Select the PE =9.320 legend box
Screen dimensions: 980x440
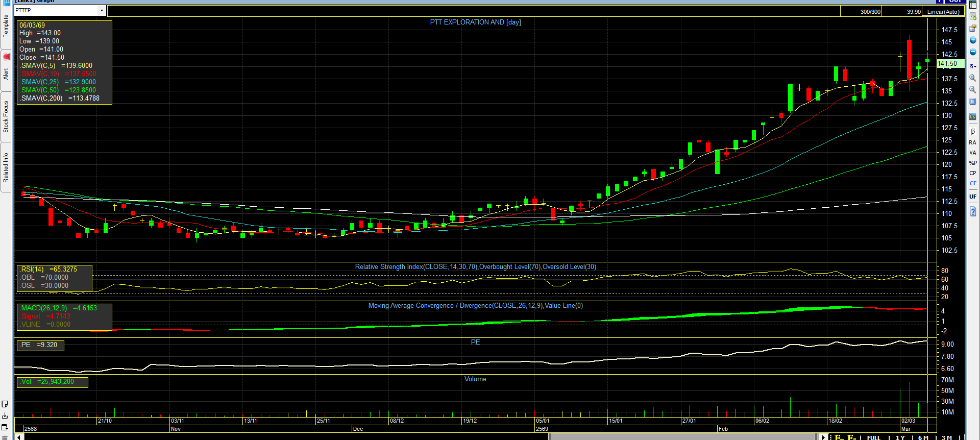click(x=40, y=345)
